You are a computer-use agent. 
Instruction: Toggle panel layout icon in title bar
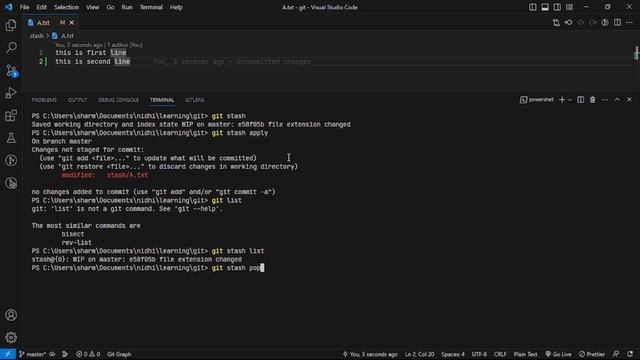click(x=544, y=7)
